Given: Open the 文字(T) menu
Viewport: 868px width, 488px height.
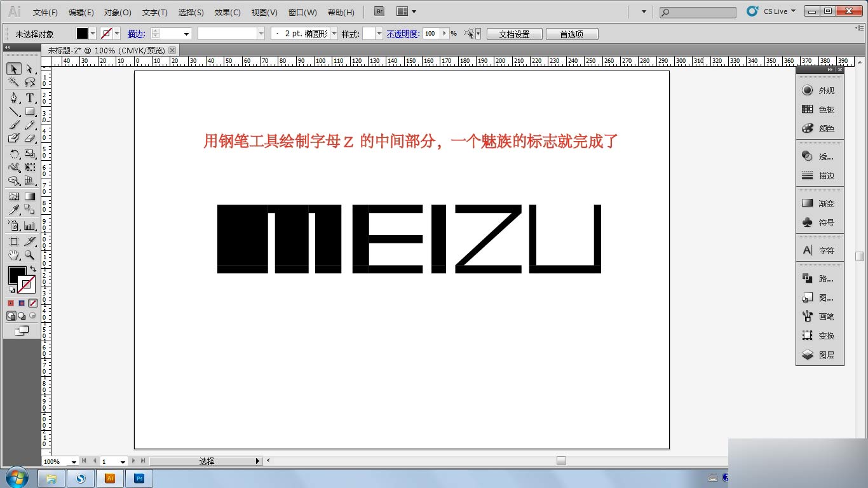Looking at the screenshot, I should tap(155, 12).
